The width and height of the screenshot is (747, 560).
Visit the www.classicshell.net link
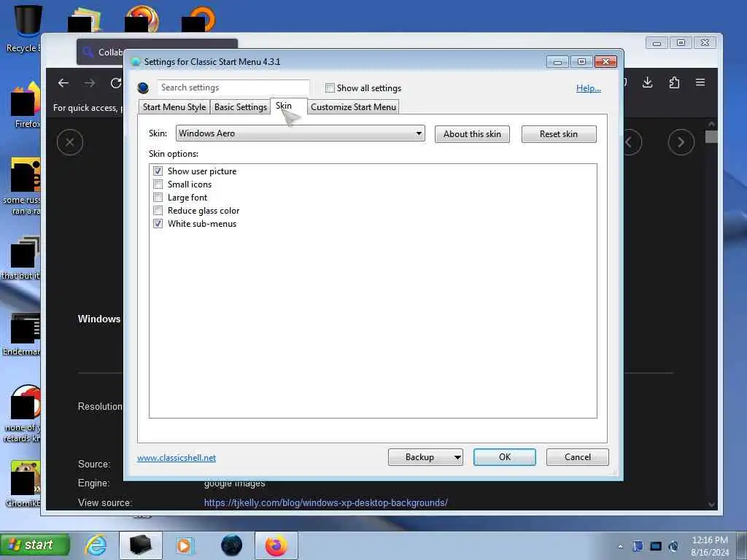pos(177,458)
